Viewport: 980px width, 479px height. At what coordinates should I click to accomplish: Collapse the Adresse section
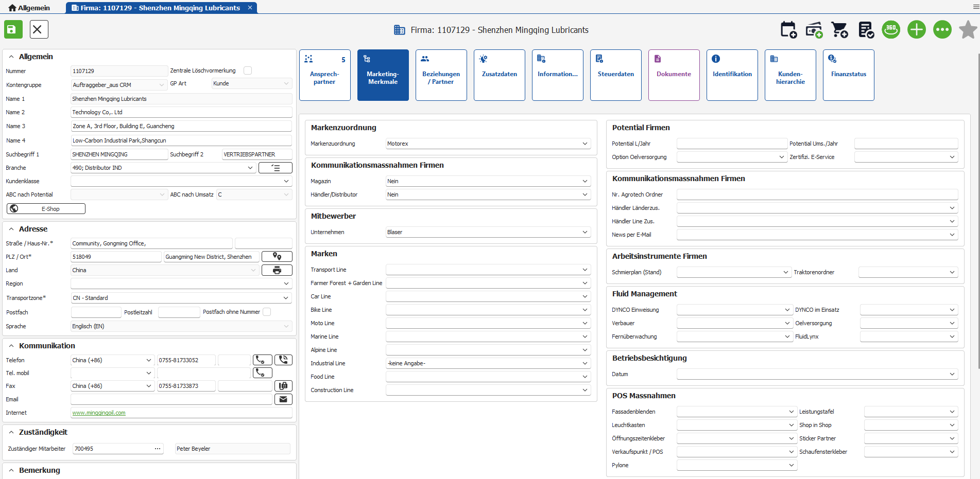(x=11, y=229)
